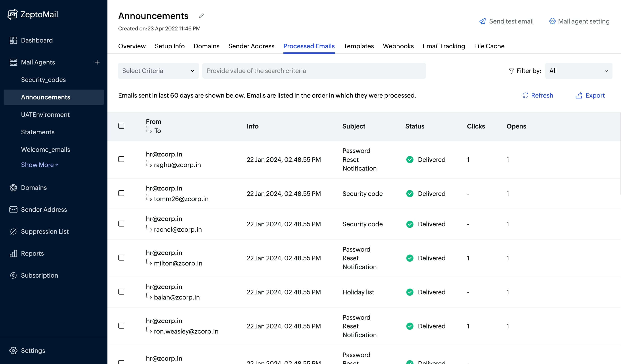Click the Clicks column header

point(476,126)
